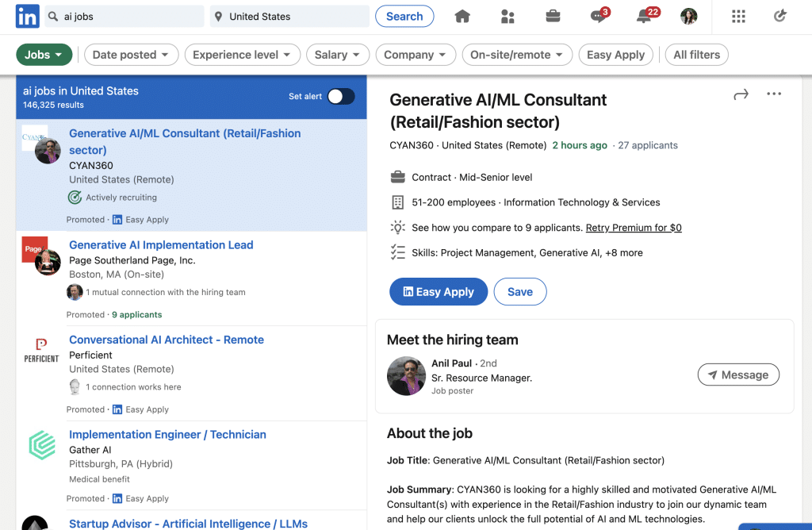
Task: Expand the Experience level filter
Action: (242, 55)
